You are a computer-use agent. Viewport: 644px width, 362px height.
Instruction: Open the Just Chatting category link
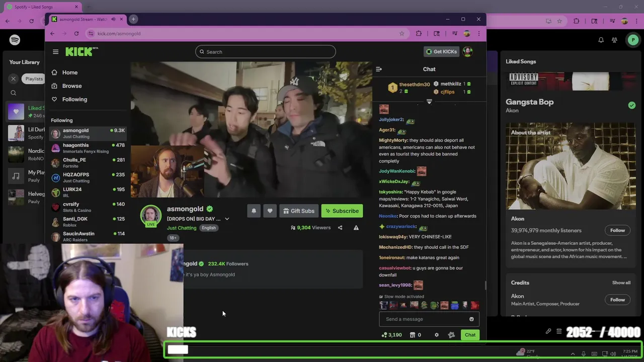point(182,228)
